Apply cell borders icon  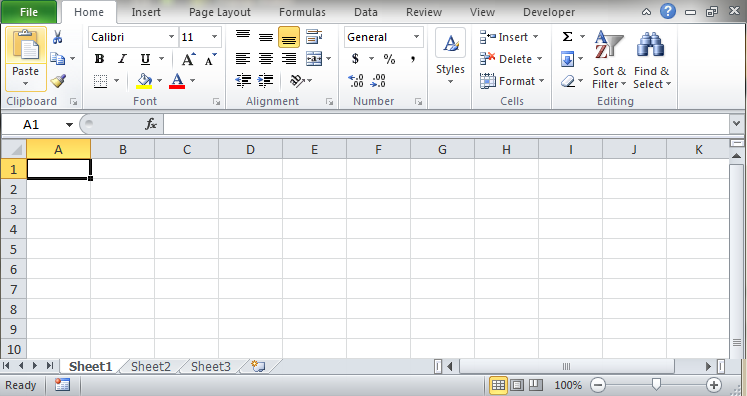[x=100, y=81]
